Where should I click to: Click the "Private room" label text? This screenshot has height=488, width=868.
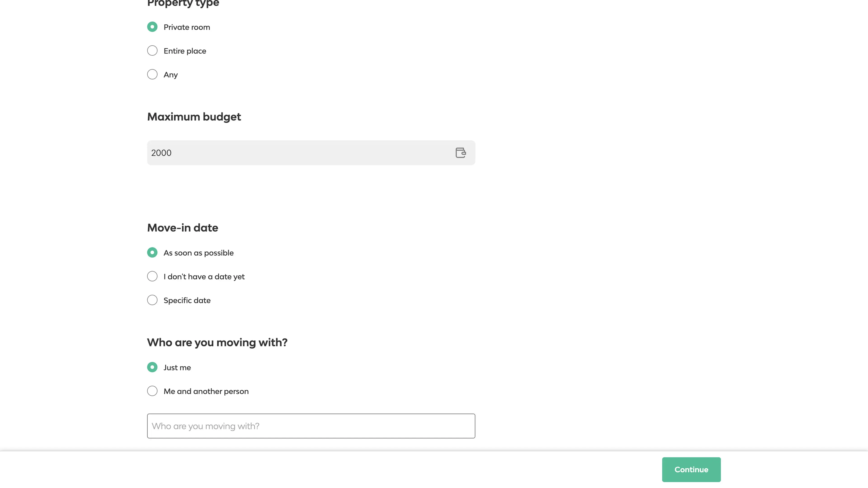click(x=187, y=27)
